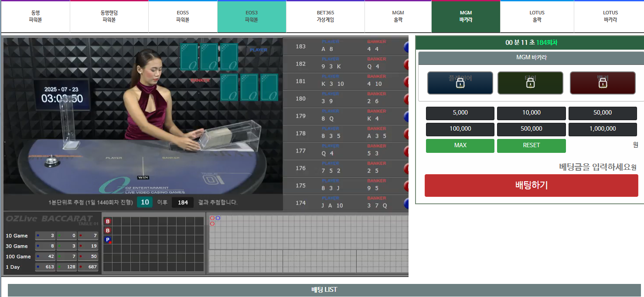Choose the 1,000,000 bet amount chip

pos(603,129)
